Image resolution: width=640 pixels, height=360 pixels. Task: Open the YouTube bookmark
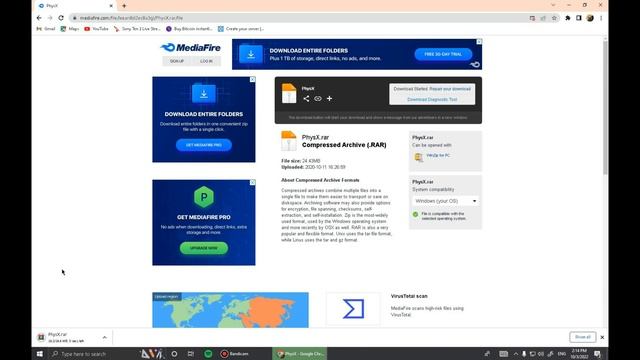coord(96,29)
